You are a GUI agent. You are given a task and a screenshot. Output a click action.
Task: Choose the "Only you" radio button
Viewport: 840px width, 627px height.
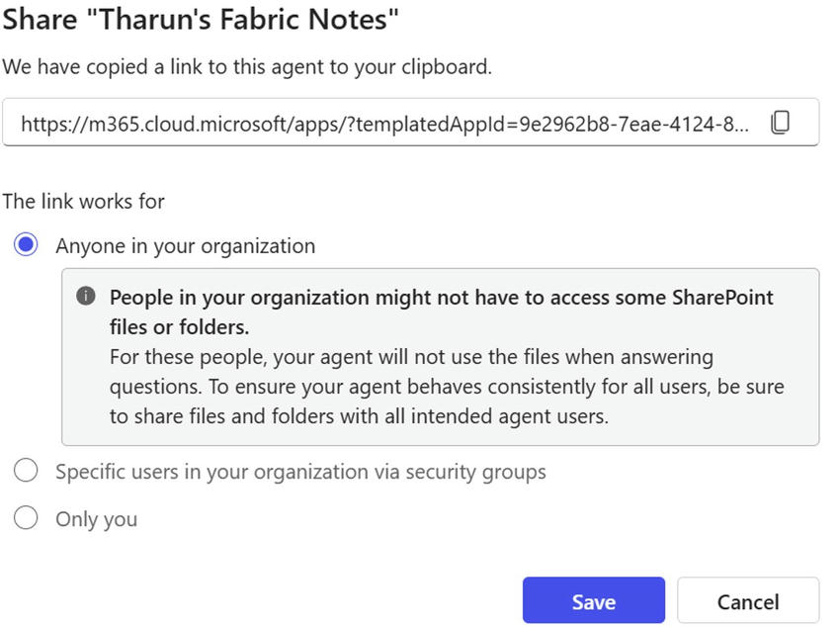click(x=27, y=518)
